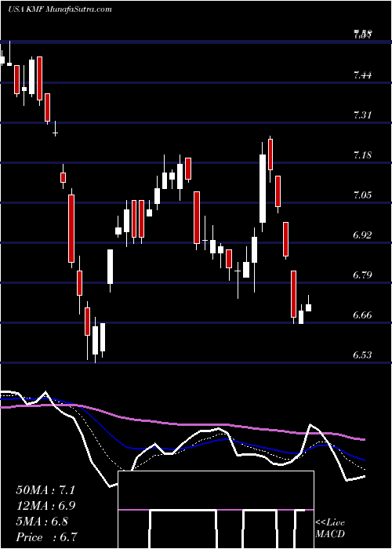This screenshot has height=549, width=392.
Task: Click the 7.05 price axis label
Action: 362,195
